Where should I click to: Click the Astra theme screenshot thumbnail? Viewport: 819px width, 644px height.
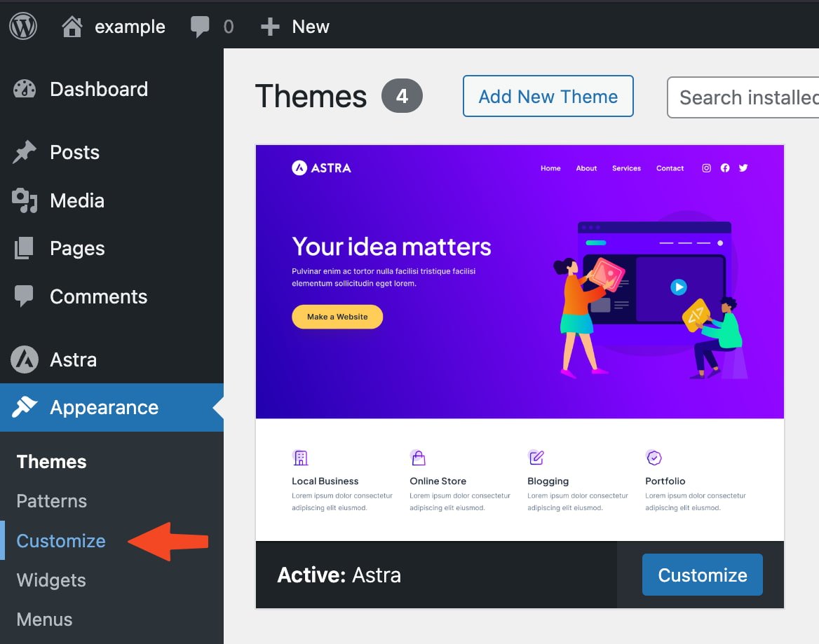[520, 342]
